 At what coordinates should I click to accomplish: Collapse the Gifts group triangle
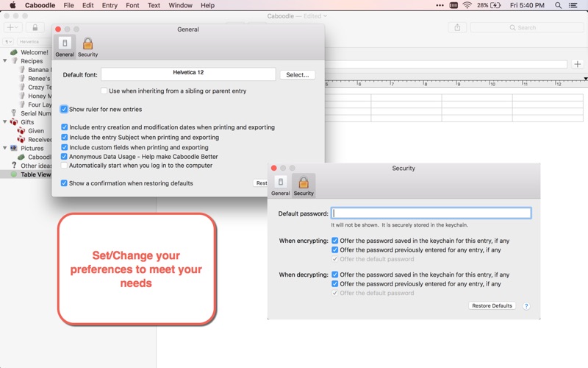5,121
